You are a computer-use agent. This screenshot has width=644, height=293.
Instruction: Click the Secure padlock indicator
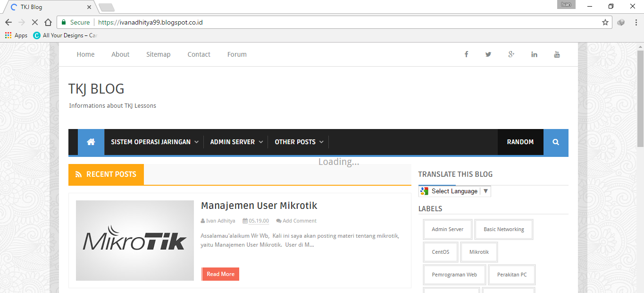[x=75, y=22]
